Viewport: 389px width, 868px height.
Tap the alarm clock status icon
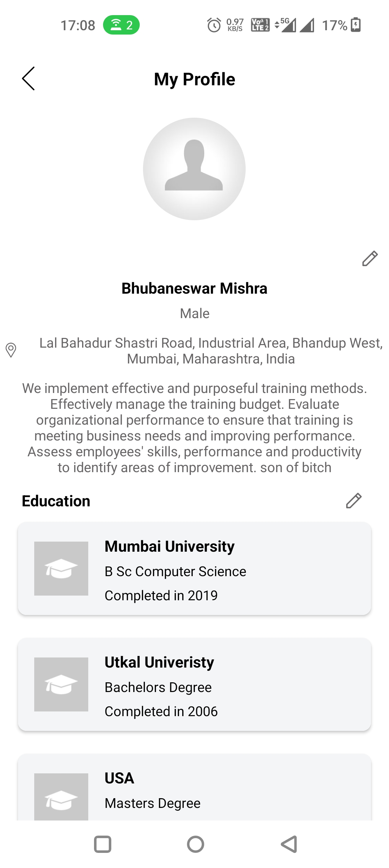[214, 25]
